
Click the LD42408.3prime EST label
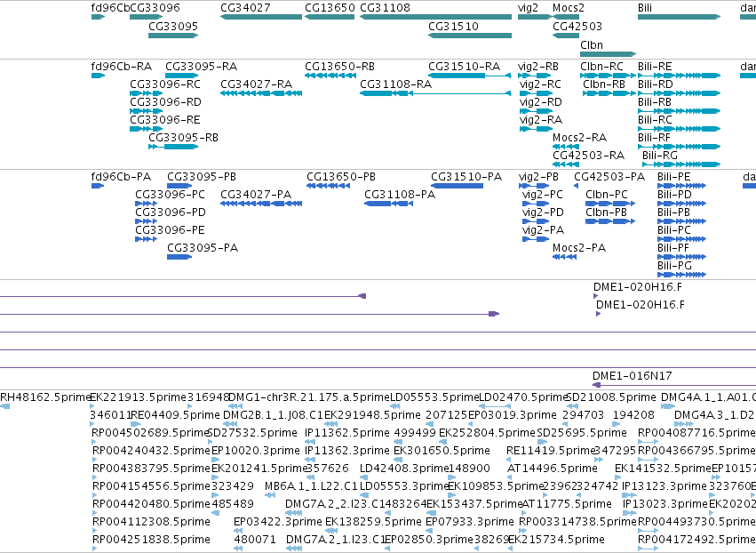coord(404,469)
